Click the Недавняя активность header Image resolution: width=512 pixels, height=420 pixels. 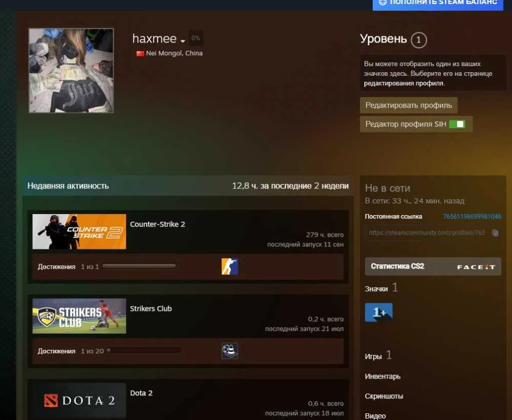click(x=68, y=186)
